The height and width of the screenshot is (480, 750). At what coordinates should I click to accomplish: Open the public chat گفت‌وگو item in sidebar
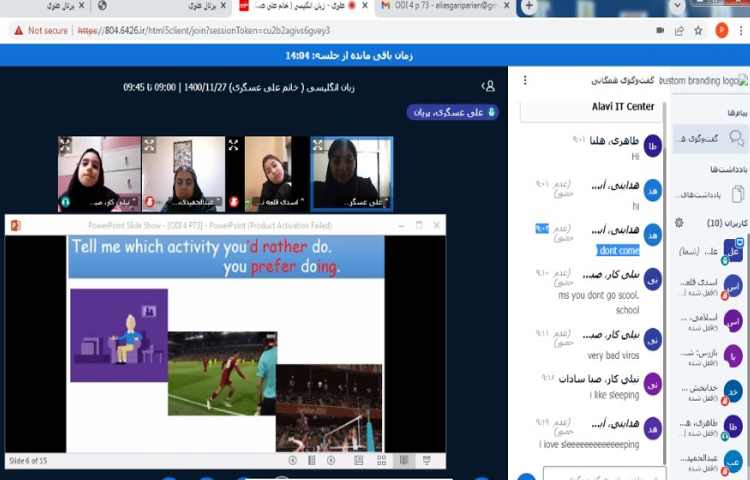pos(709,139)
